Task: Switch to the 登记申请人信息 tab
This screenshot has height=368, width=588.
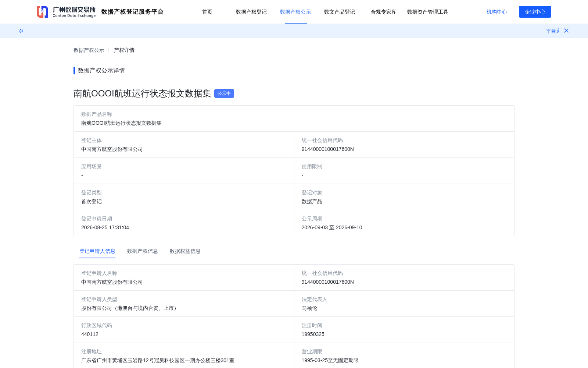Action: (x=97, y=251)
